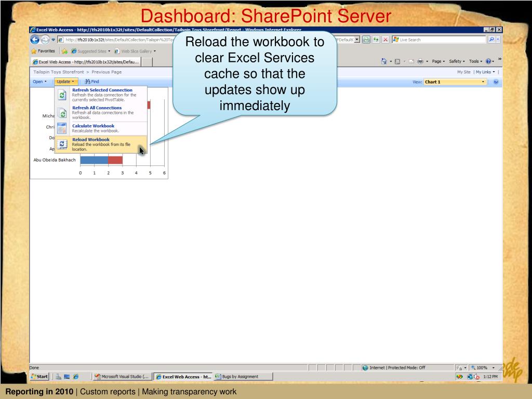Open a new blank browser tab
Image resolution: width=532 pixels, height=399 pixels.
pyautogui.click(x=147, y=62)
